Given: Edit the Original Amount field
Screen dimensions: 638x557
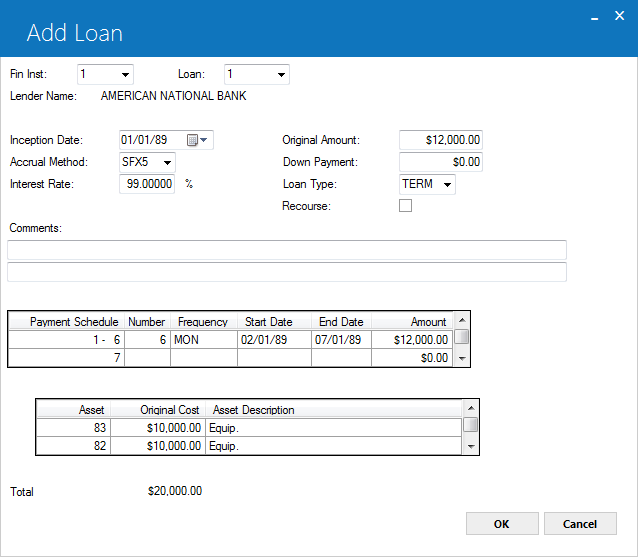Looking at the screenshot, I should [x=441, y=140].
